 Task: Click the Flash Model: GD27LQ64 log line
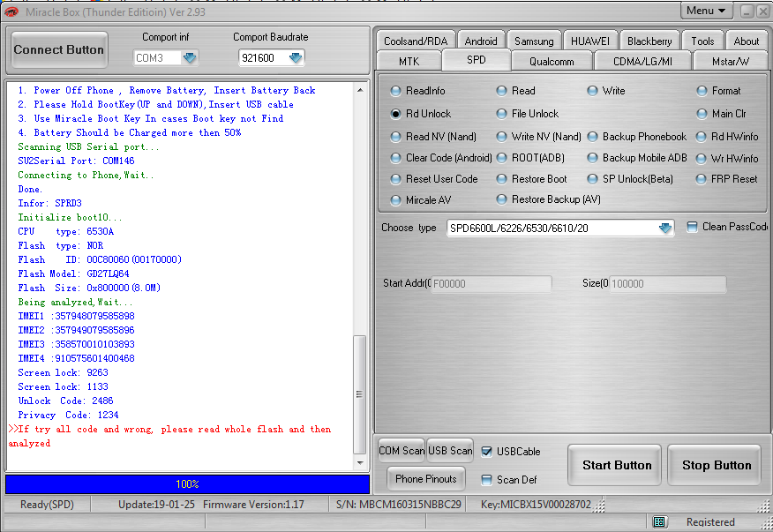[x=73, y=273]
